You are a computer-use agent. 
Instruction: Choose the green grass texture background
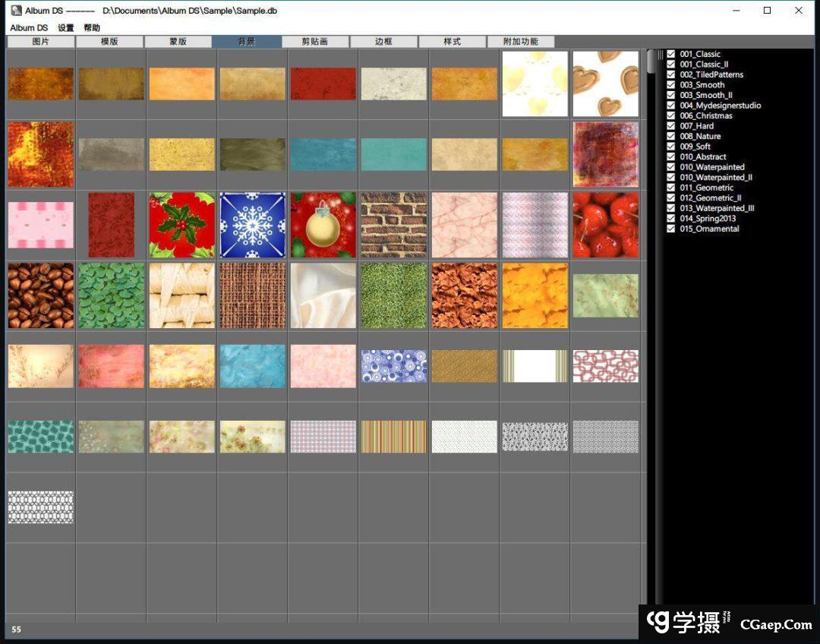coord(393,295)
